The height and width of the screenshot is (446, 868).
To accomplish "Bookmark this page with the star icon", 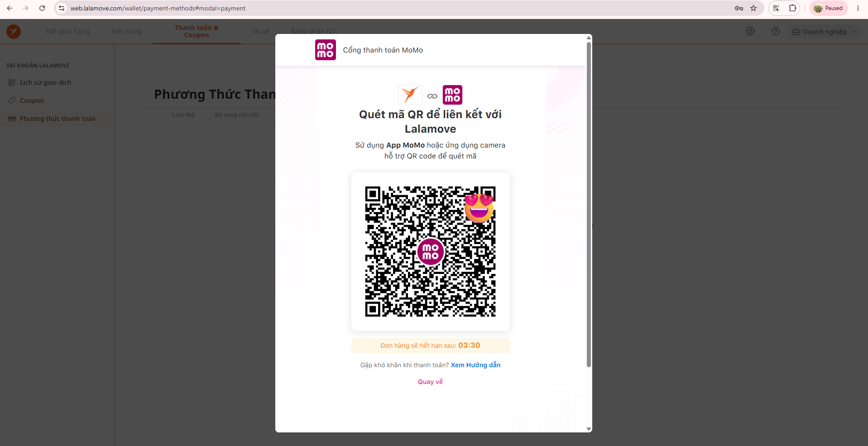I will [753, 8].
